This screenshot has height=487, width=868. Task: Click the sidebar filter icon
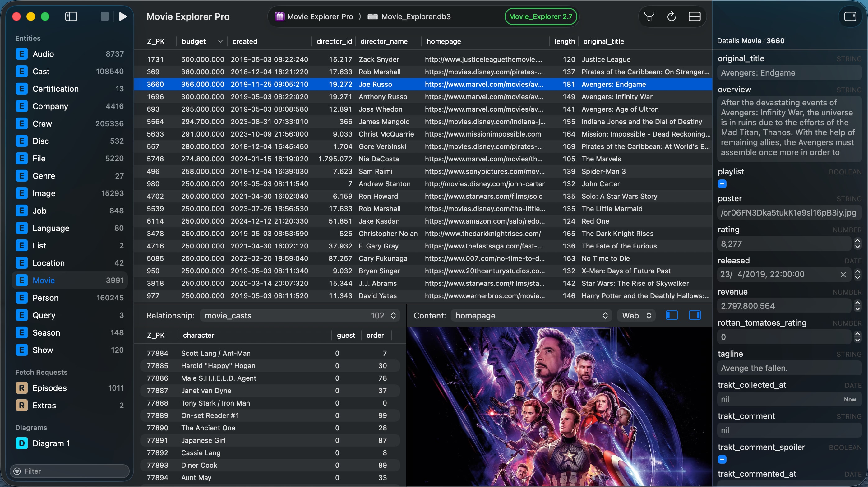tap(17, 471)
